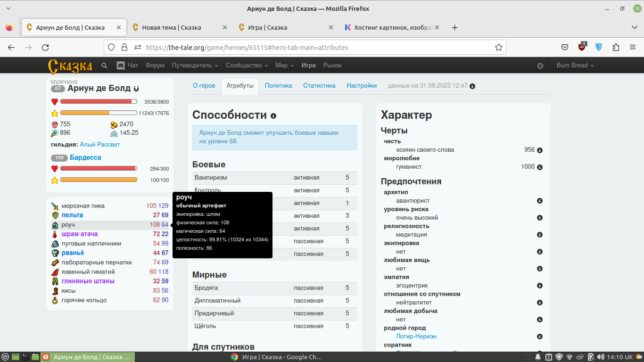Click the clock icon in the navbar

point(540,66)
